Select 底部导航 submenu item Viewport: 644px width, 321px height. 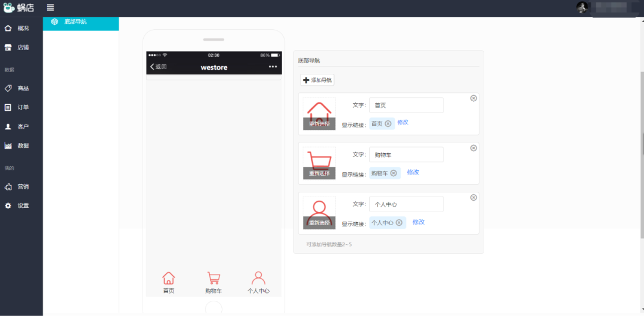81,23
